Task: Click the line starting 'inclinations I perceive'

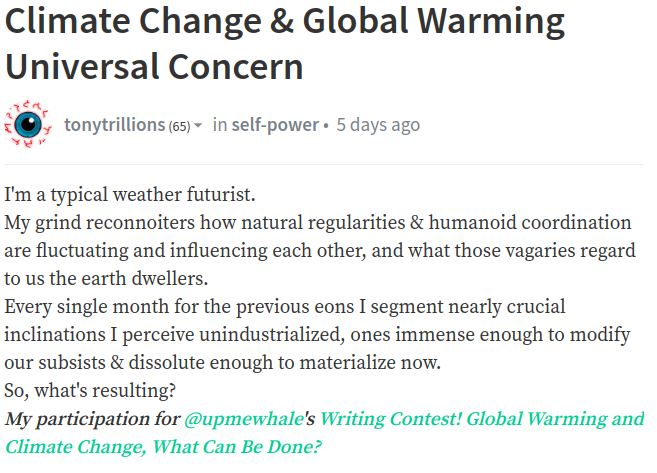Action: point(317,335)
